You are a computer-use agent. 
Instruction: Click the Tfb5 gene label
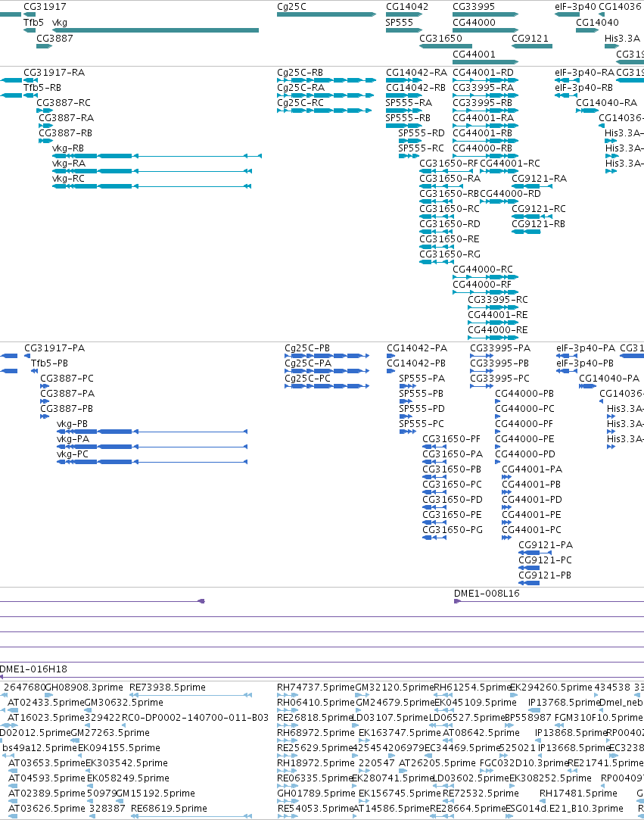tap(33, 23)
